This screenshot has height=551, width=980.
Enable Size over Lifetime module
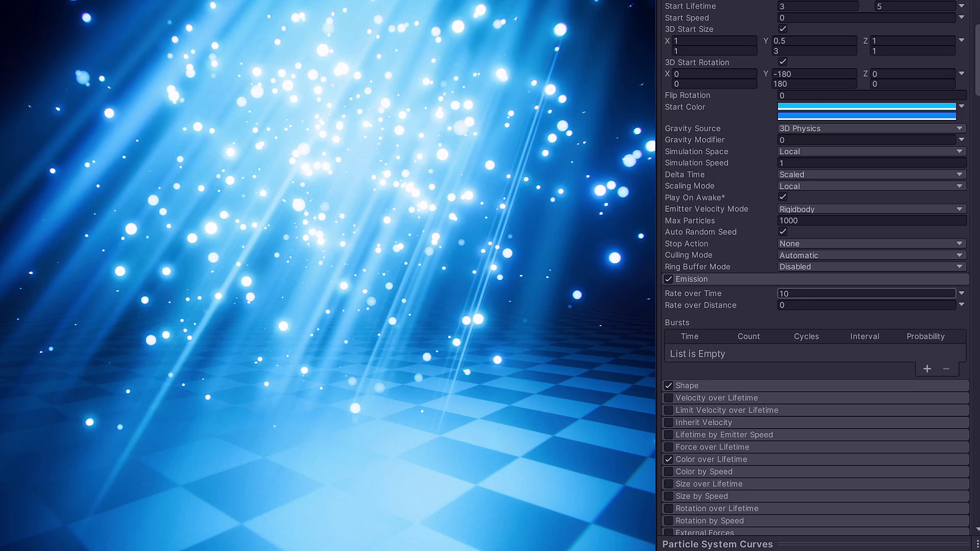tap(668, 484)
